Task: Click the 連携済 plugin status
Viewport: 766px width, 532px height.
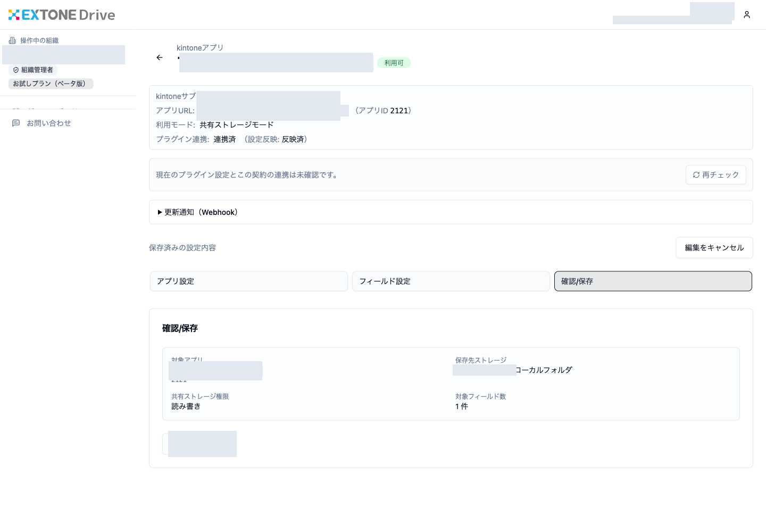Action: [224, 139]
